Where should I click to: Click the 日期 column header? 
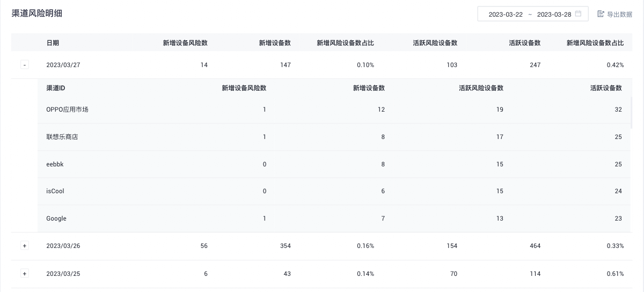[x=53, y=43]
